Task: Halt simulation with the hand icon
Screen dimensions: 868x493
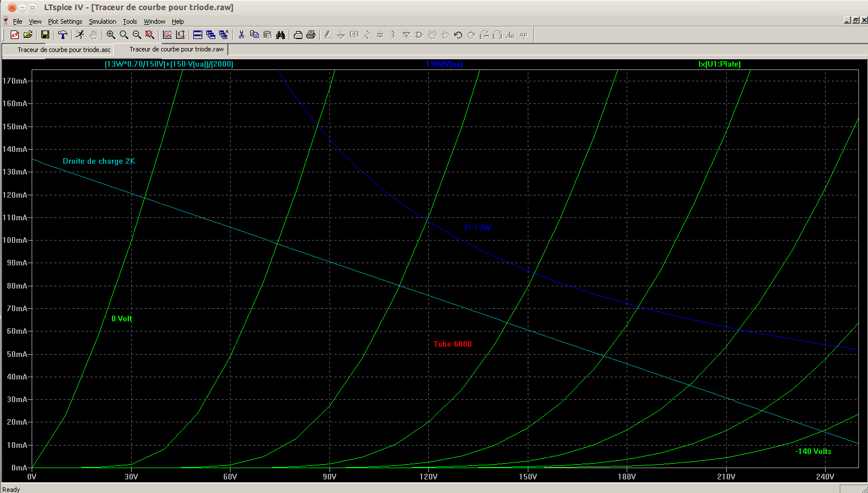Action: coord(93,35)
